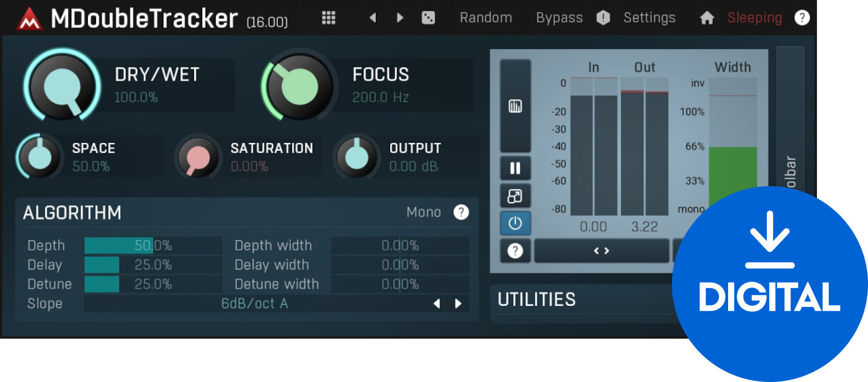Click the meter collapse arrows button
Screen dimensions: 868x382
coord(601,251)
